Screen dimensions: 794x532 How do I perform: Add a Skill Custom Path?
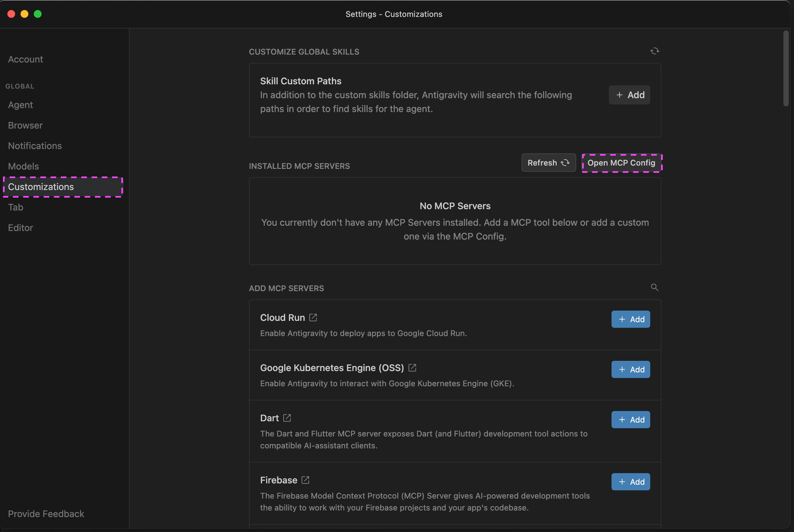(629, 95)
